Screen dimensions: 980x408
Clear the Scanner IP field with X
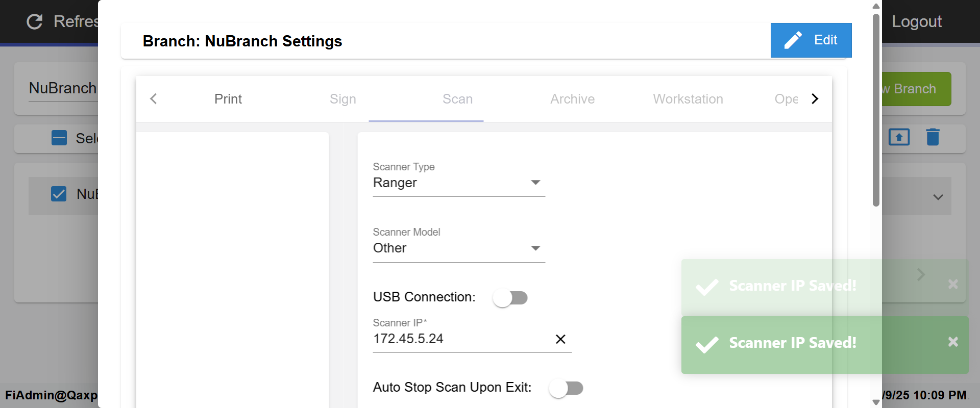(x=560, y=339)
